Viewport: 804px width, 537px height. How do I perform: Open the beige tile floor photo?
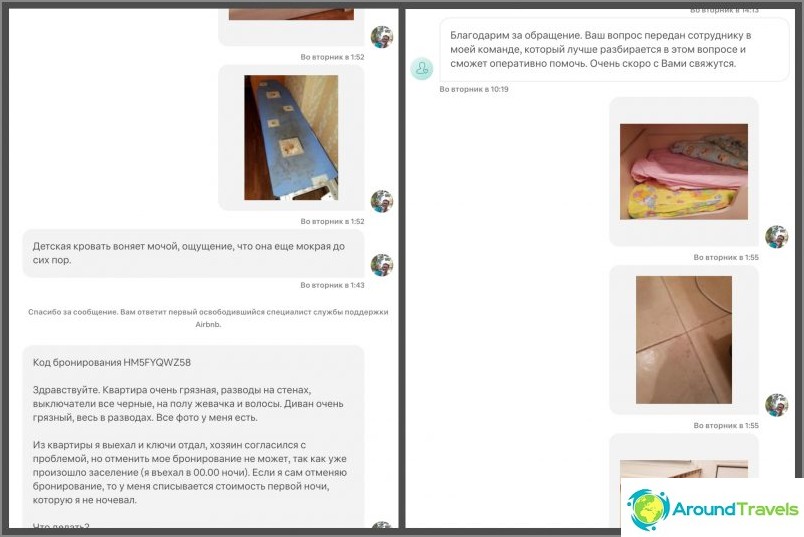click(684, 340)
